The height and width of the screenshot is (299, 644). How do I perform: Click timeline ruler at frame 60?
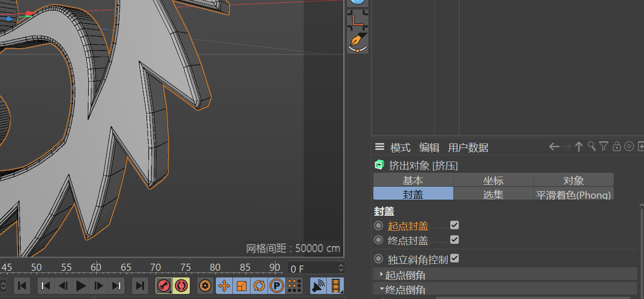(96, 267)
